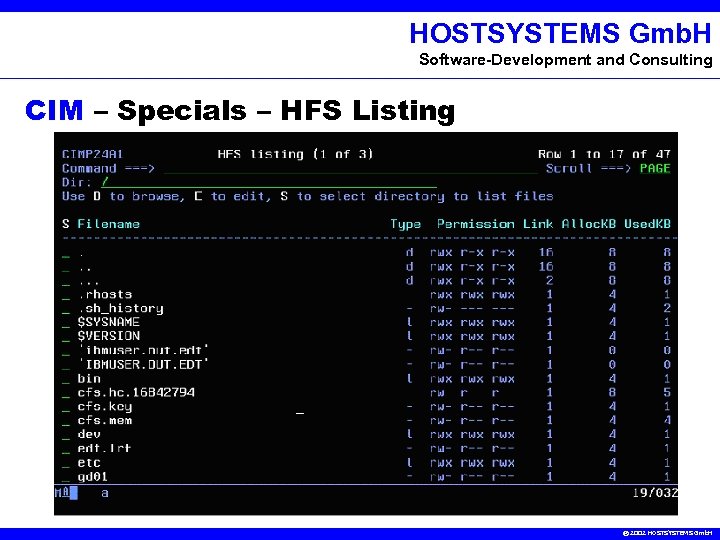This screenshot has height=540, width=720.
Task: Click the permission string of .sh_history
Action: click(x=472, y=309)
